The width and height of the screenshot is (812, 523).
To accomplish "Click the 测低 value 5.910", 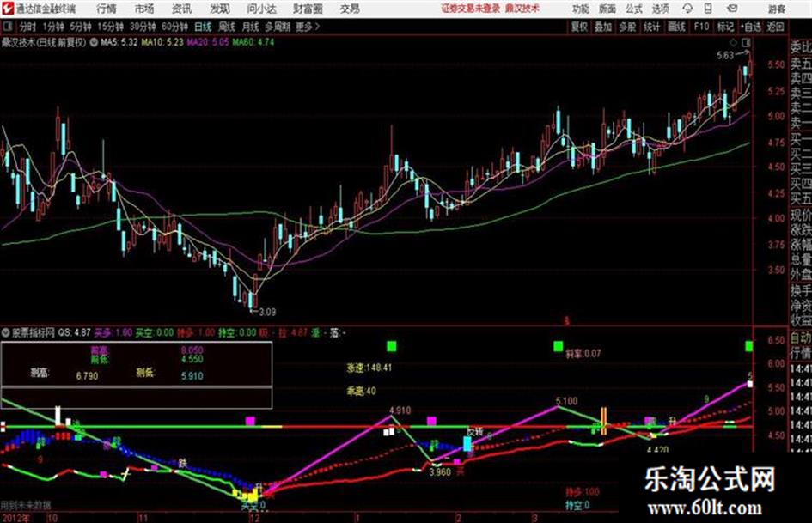I will tap(192, 376).
